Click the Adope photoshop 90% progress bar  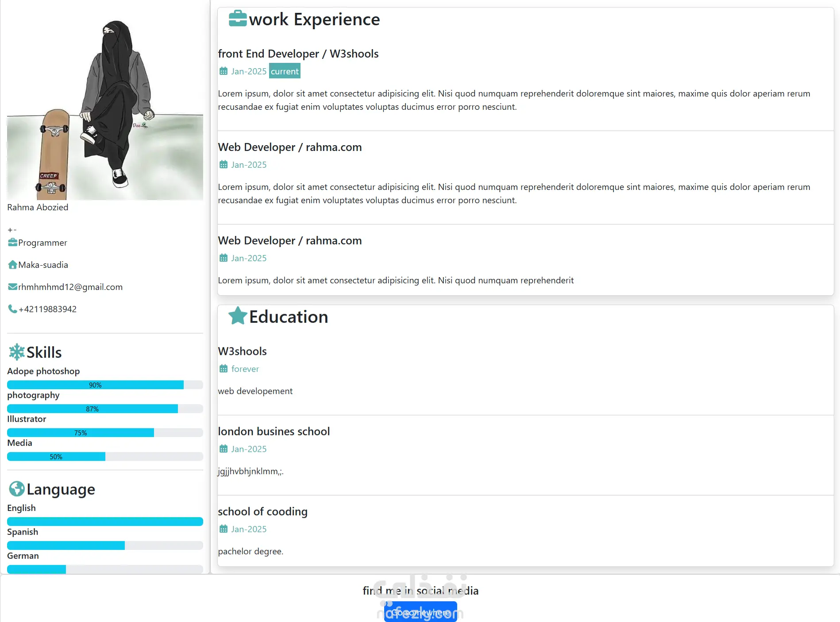click(x=105, y=385)
